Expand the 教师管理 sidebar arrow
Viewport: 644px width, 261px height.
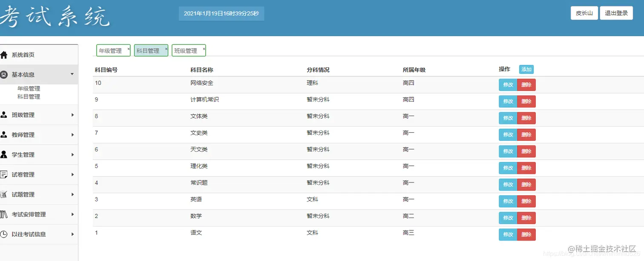point(72,135)
